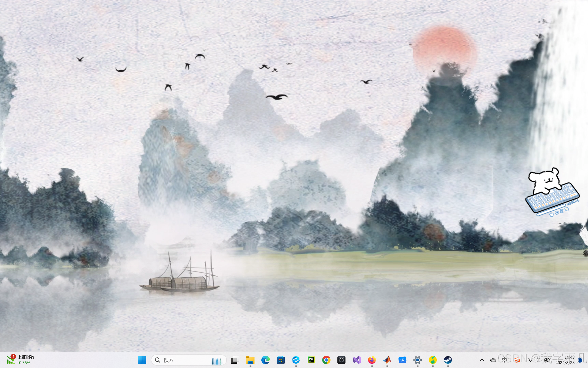
Task: Open the Windows Start menu
Action: (142, 360)
